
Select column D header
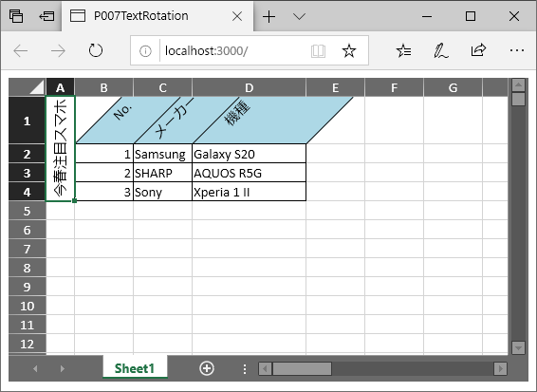249,87
